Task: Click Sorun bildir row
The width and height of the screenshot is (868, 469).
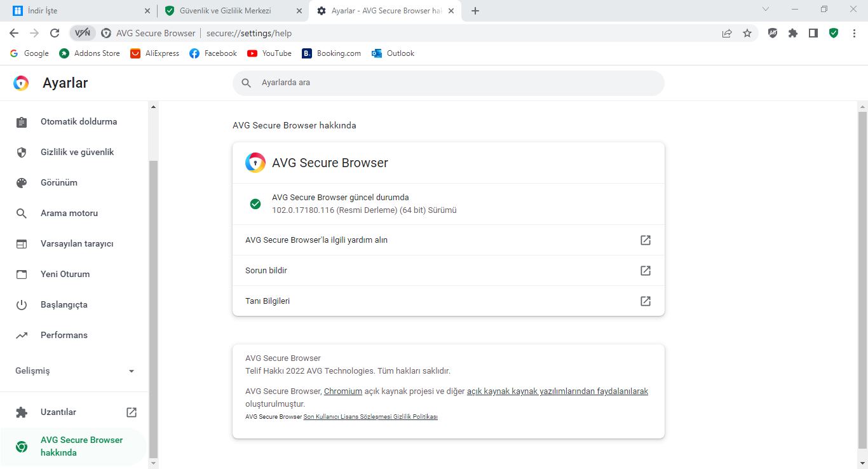Action: click(449, 271)
